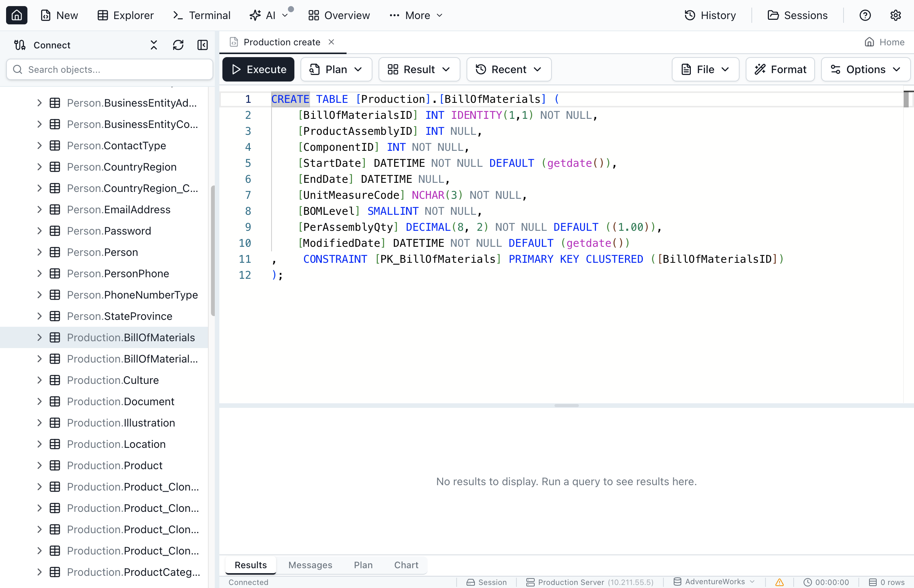
Task: Open the More menu
Action: 416,15
